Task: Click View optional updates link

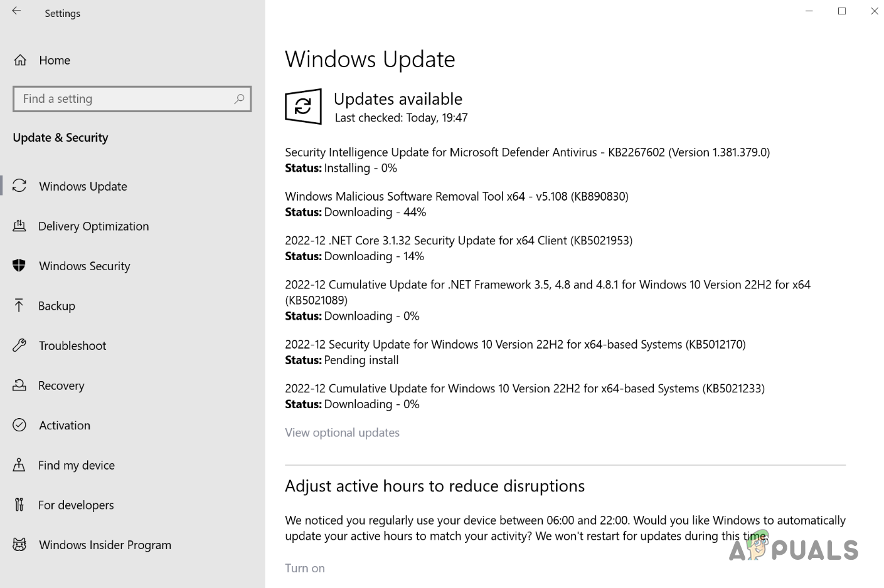Action: click(342, 433)
